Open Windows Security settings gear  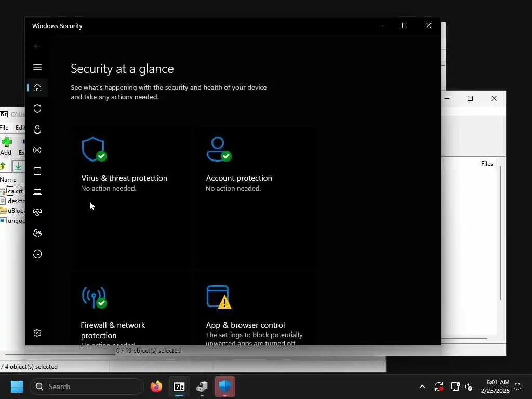coord(37,333)
